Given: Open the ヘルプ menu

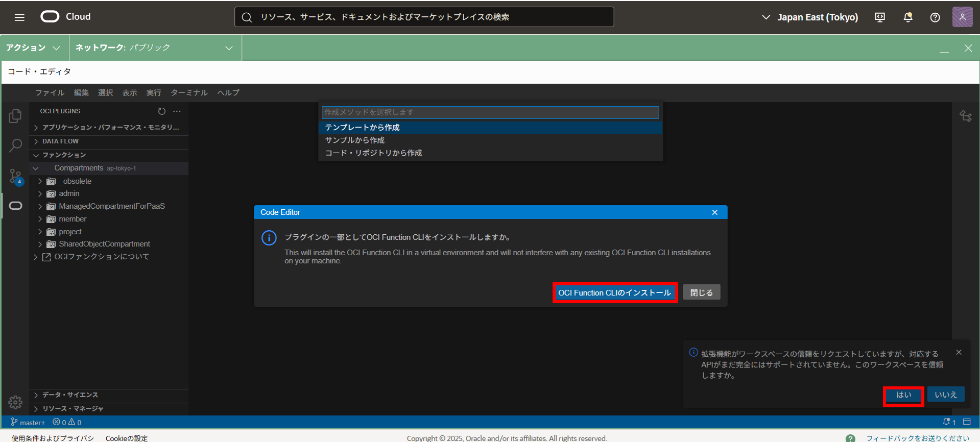Looking at the screenshot, I should [x=228, y=93].
